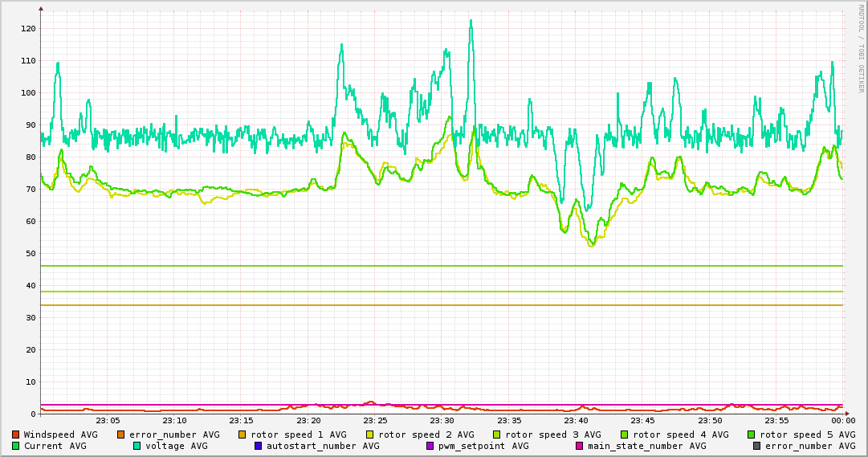Screen dimensions: 868x457
Task: Click the 23:15 time axis label
Action: pyautogui.click(x=242, y=421)
